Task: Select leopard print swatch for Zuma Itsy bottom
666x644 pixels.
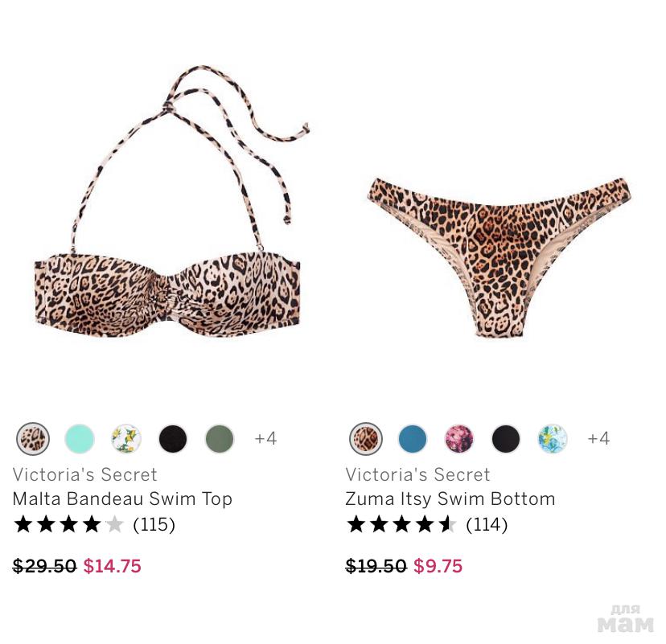Action: (x=366, y=438)
